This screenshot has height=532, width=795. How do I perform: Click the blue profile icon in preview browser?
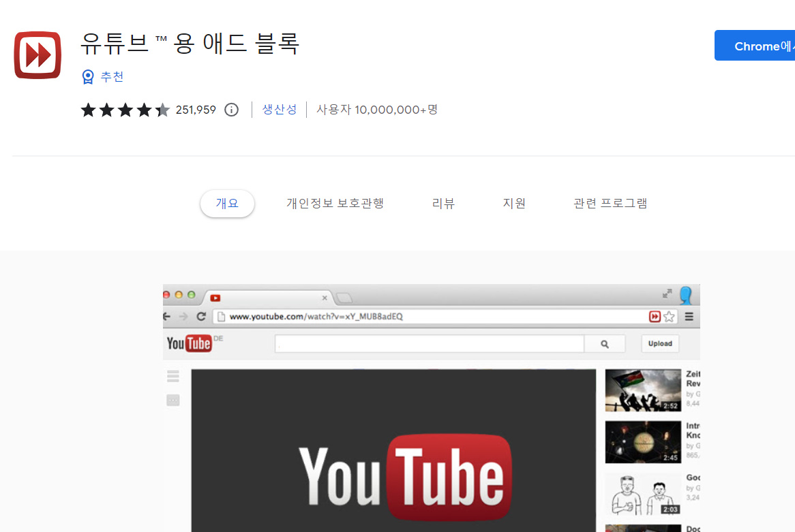pyautogui.click(x=686, y=295)
